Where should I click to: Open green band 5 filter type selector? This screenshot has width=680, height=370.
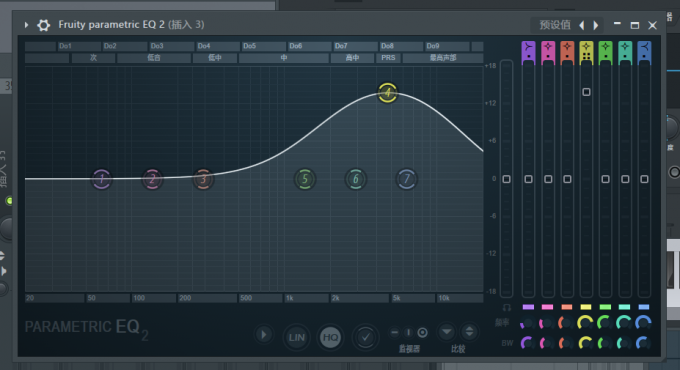click(605, 52)
